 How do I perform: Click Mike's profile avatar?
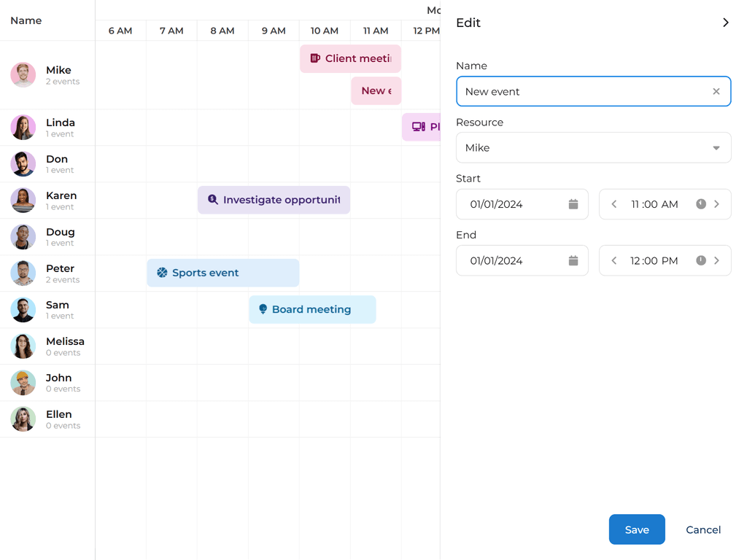[x=23, y=74]
